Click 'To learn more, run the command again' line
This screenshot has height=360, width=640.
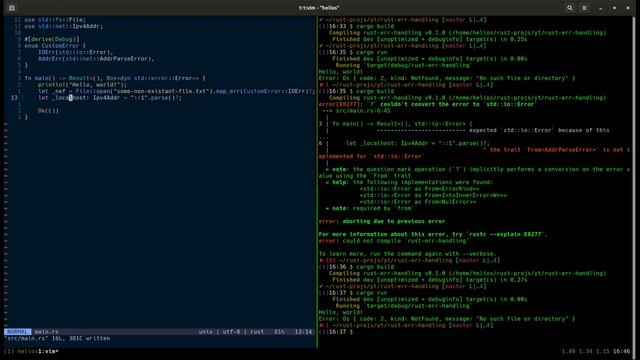coord(408,254)
